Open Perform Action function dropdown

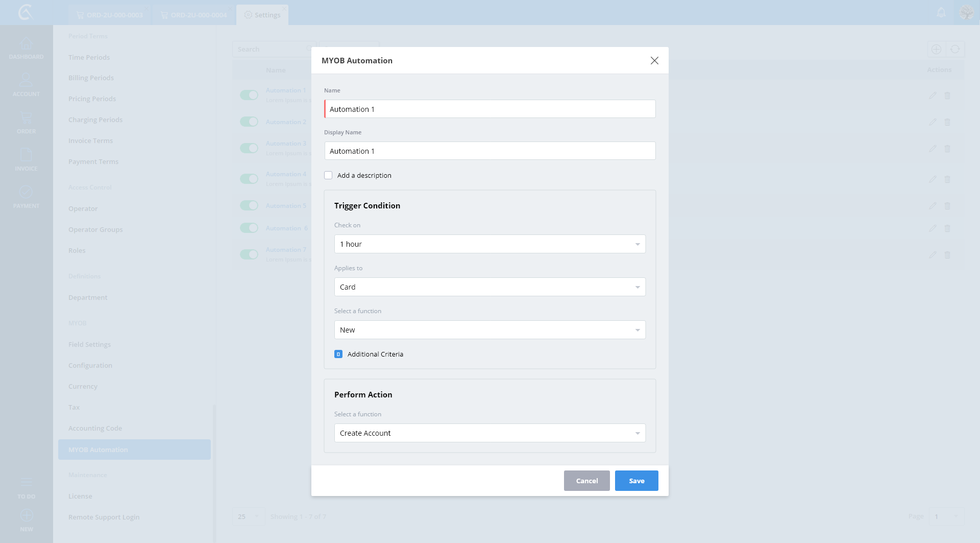coord(489,433)
